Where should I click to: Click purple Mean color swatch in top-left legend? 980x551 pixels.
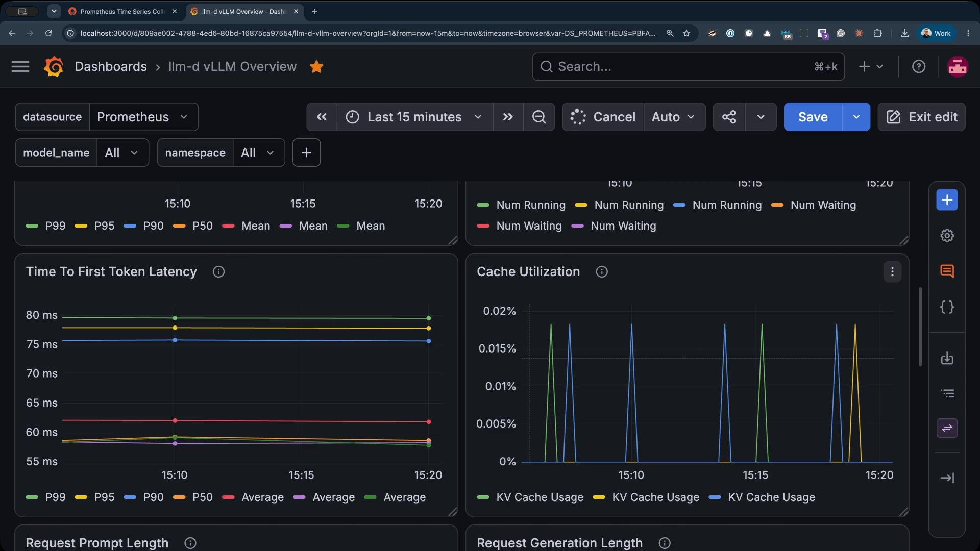tap(286, 226)
